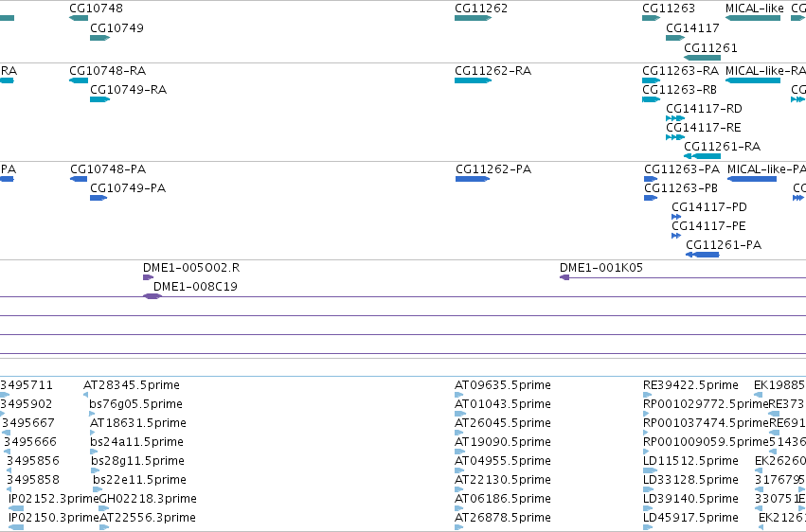Select EST AT26045.5prime
The image size is (806, 532).
point(503,424)
